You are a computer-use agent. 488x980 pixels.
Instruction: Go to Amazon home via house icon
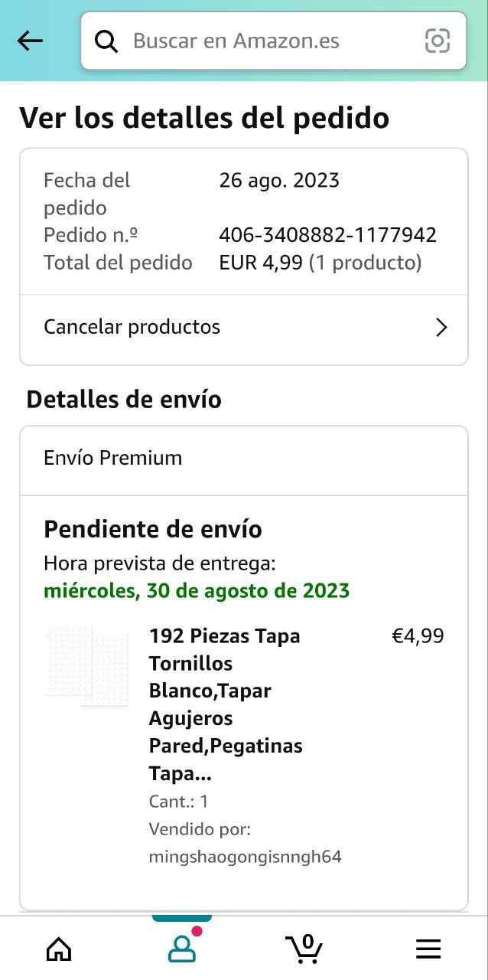pyautogui.click(x=59, y=949)
